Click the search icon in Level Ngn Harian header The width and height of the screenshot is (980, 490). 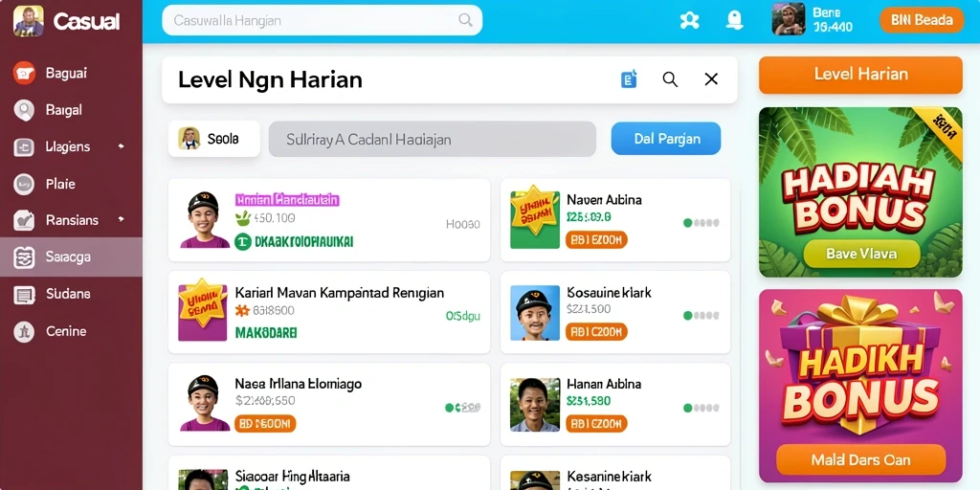point(670,79)
